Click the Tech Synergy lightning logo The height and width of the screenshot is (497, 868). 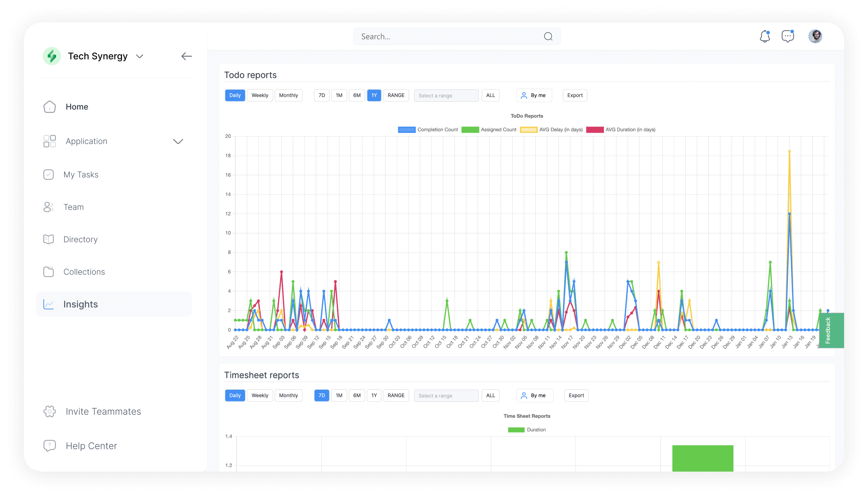click(52, 56)
